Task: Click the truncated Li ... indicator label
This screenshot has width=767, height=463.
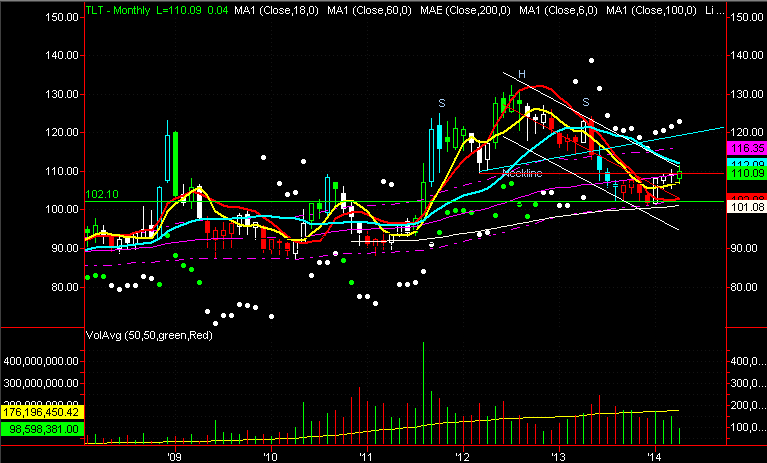Action: pos(715,10)
